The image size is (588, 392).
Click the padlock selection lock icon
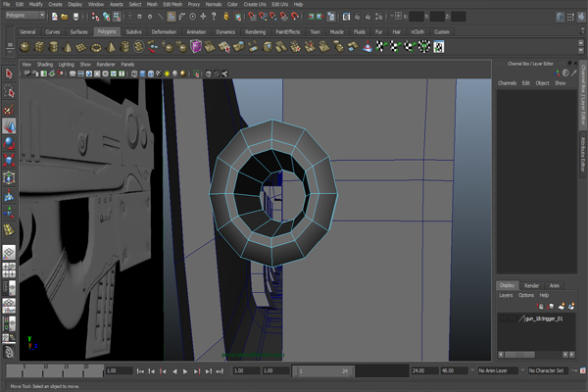pos(225,16)
